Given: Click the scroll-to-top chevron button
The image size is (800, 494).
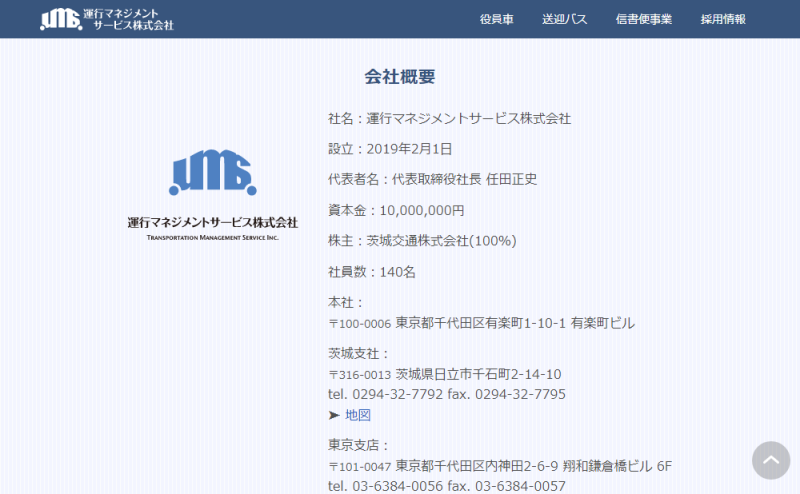Looking at the screenshot, I should tap(771, 460).
